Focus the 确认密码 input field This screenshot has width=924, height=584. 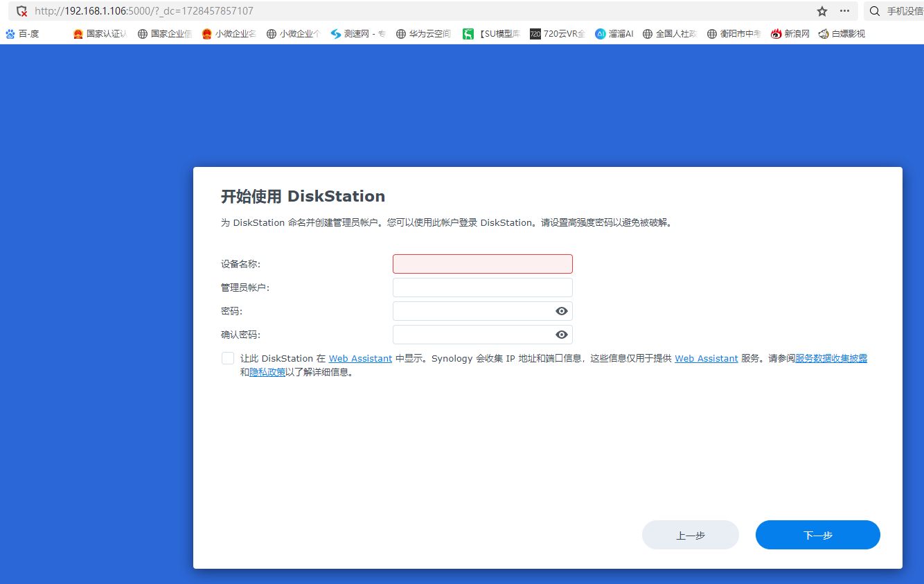[x=483, y=335]
